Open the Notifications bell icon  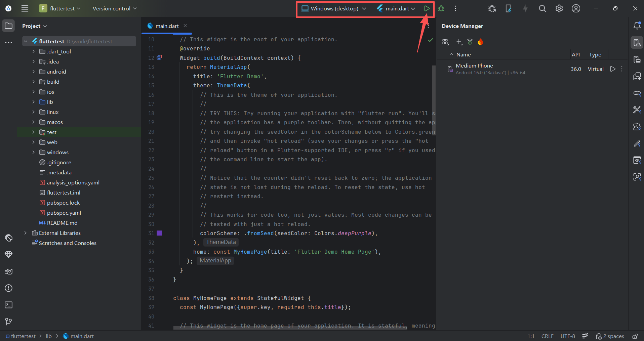pos(637,26)
